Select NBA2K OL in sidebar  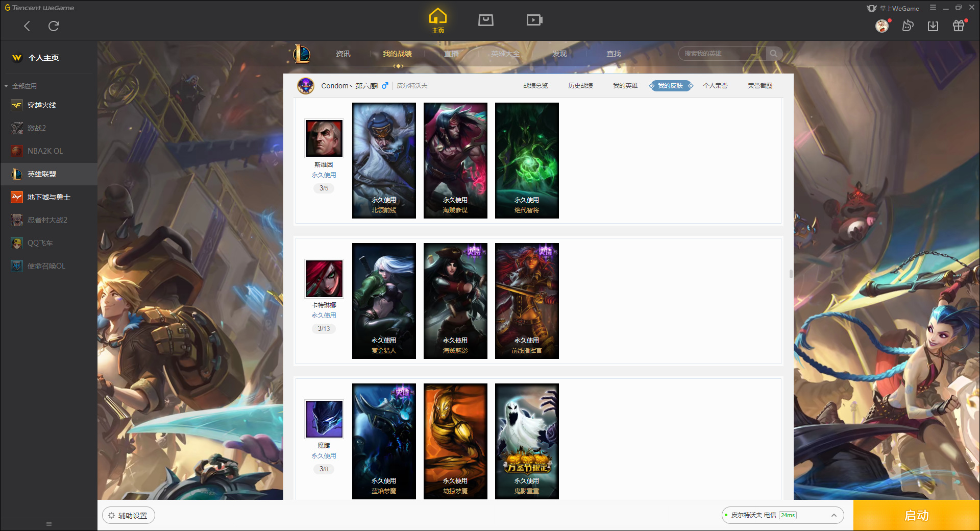point(49,151)
